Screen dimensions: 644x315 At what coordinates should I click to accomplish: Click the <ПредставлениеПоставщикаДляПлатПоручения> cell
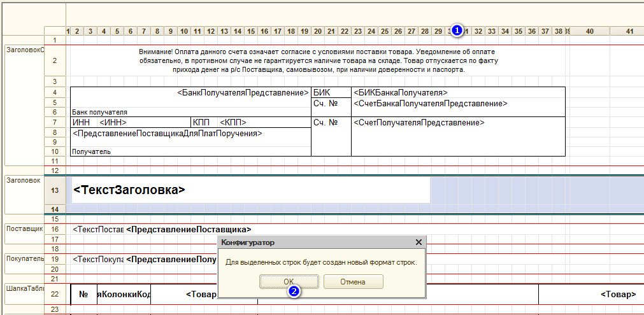click(x=168, y=133)
